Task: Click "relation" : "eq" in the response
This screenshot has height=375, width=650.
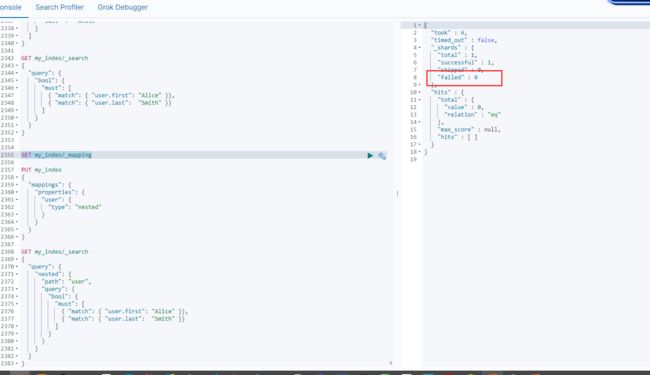Action: (473, 115)
